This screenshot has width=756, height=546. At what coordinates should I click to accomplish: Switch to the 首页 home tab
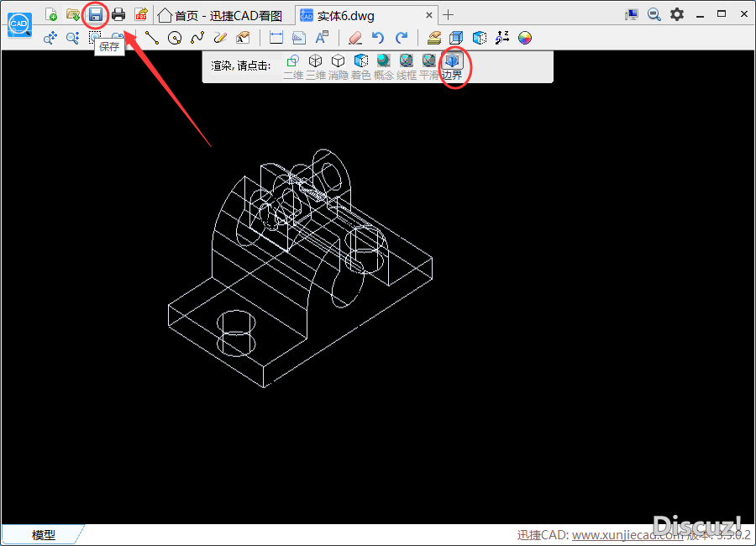click(220, 15)
